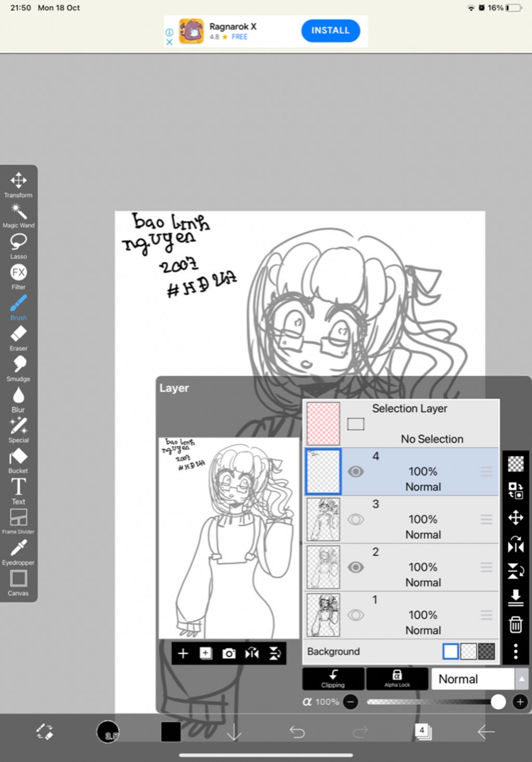Click the Ragnarok X app icon
Screen dimensions: 532x762
tap(192, 31)
